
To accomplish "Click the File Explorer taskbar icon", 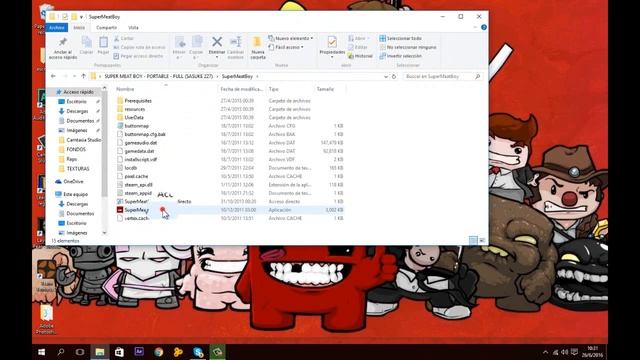I will coord(100,352).
